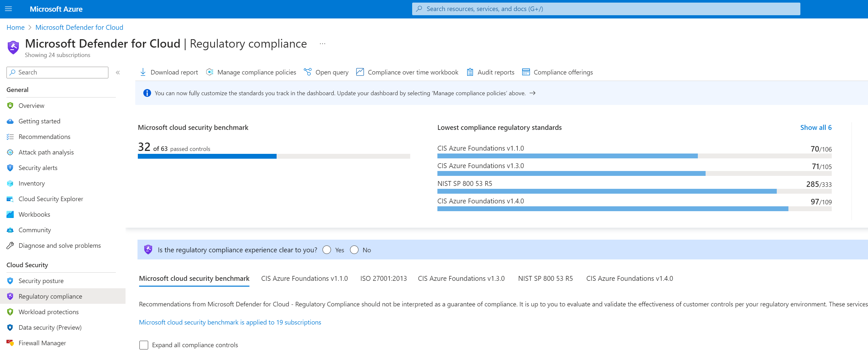
Task: Click the Inventory cube icon
Action: click(10, 183)
